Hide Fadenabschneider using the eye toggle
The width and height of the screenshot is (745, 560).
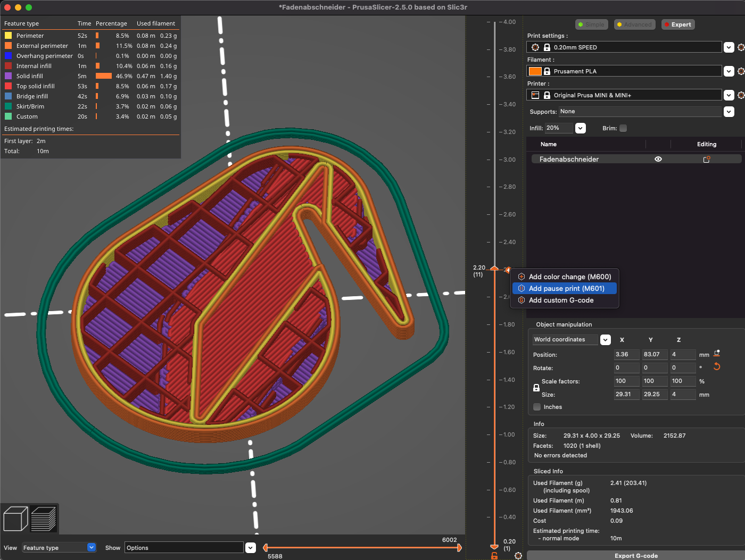pyautogui.click(x=658, y=158)
